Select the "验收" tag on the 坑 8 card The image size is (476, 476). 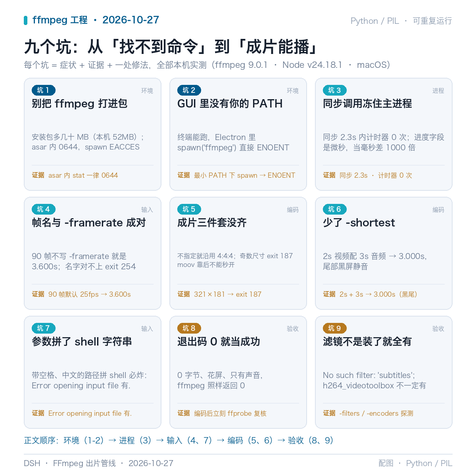click(293, 329)
